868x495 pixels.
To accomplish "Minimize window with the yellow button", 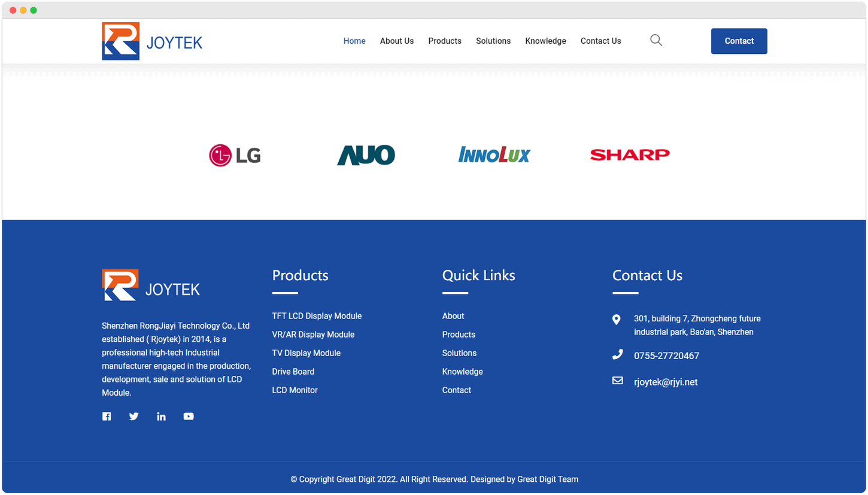I will coord(23,10).
